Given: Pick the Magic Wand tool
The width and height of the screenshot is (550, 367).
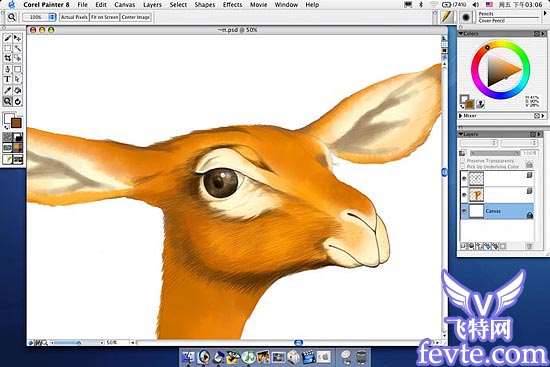Looking at the screenshot, I should 18,48.
